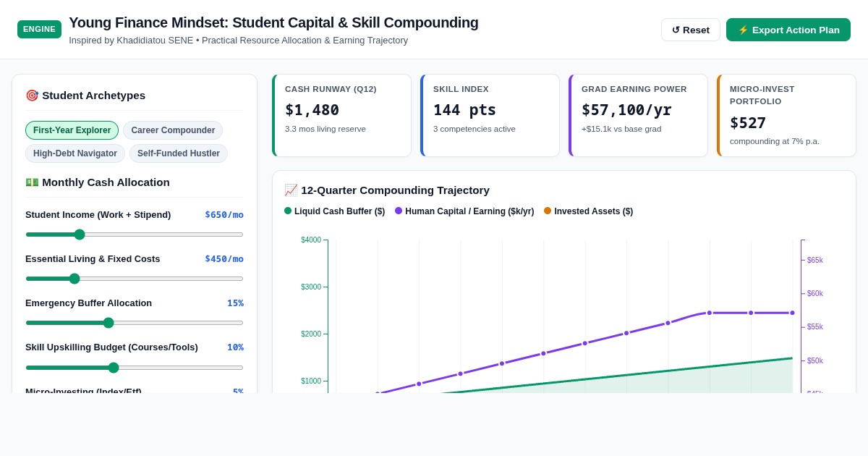Open the Grad Earning Power card
The height and width of the screenshot is (456, 868).
638,115
